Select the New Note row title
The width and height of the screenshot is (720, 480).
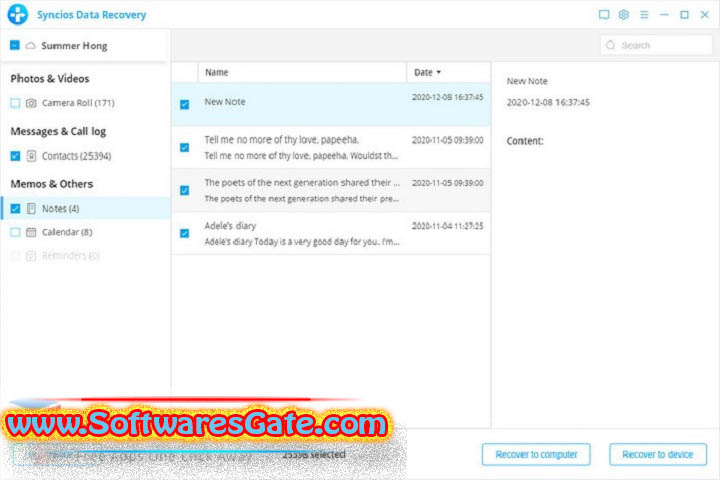[225, 102]
